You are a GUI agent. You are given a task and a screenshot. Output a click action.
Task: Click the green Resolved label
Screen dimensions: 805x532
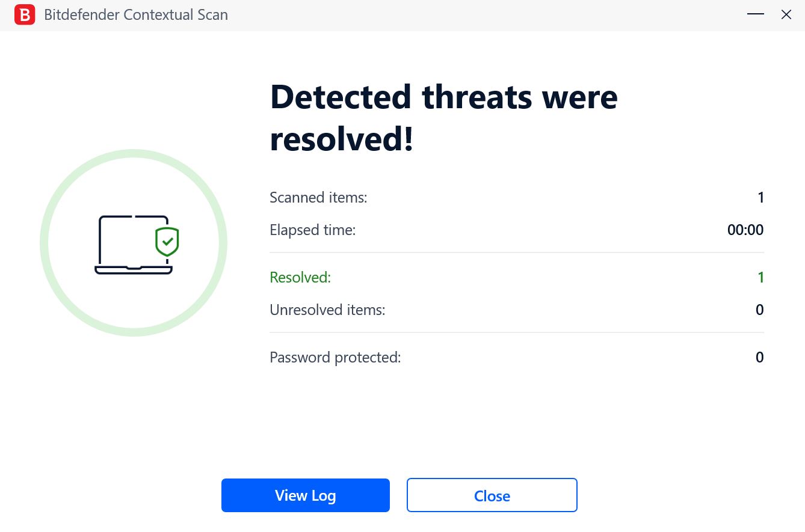tap(300, 277)
